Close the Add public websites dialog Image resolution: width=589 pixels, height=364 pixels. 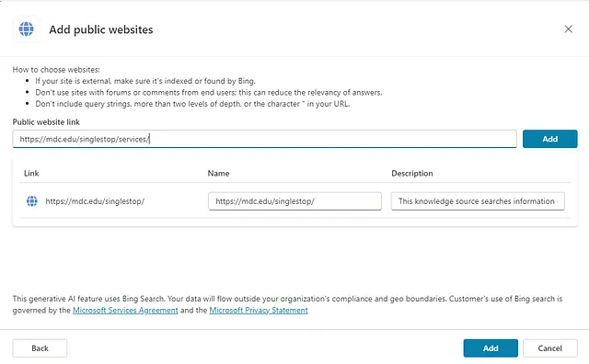(568, 28)
